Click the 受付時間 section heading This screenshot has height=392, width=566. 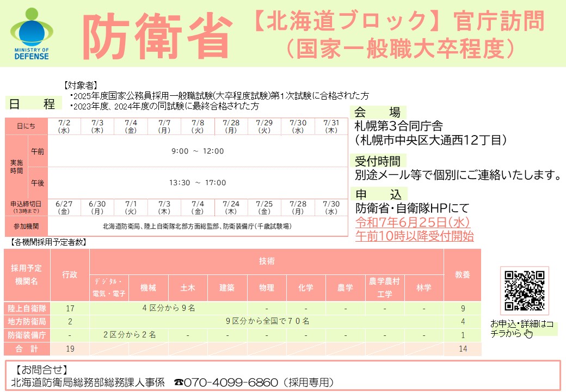378,161
